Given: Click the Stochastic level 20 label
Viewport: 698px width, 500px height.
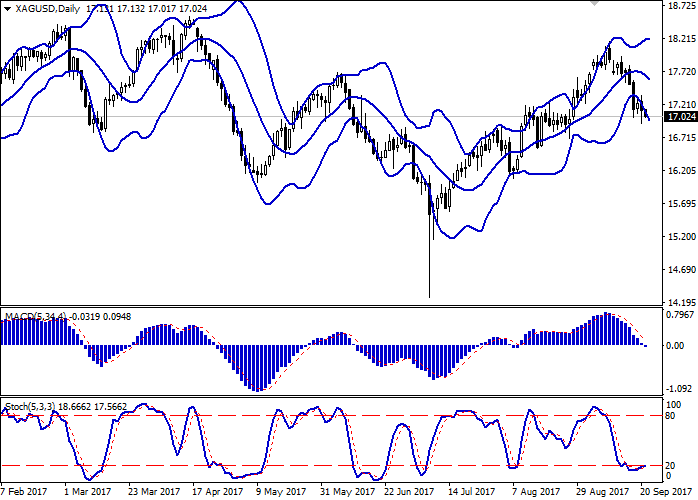Looking at the screenshot, I should point(670,466).
